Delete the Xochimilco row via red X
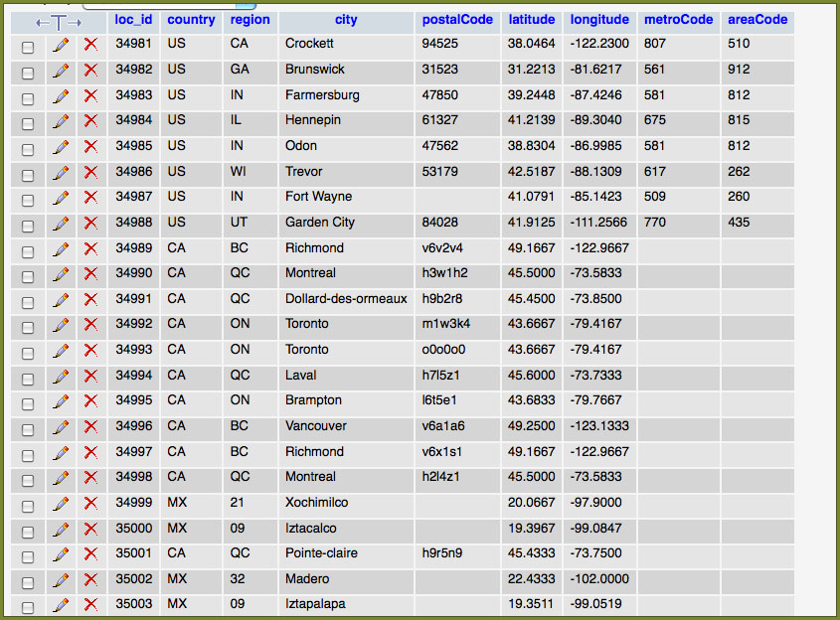 coord(90,503)
